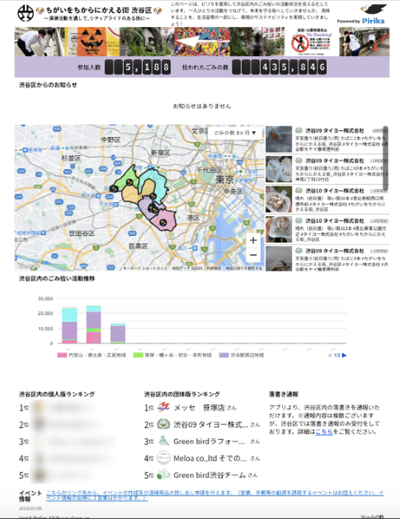Open the ごみの数 3ヶ月 dropdown on map
Image resolution: width=400 pixels, height=519 pixels.
click(x=235, y=133)
